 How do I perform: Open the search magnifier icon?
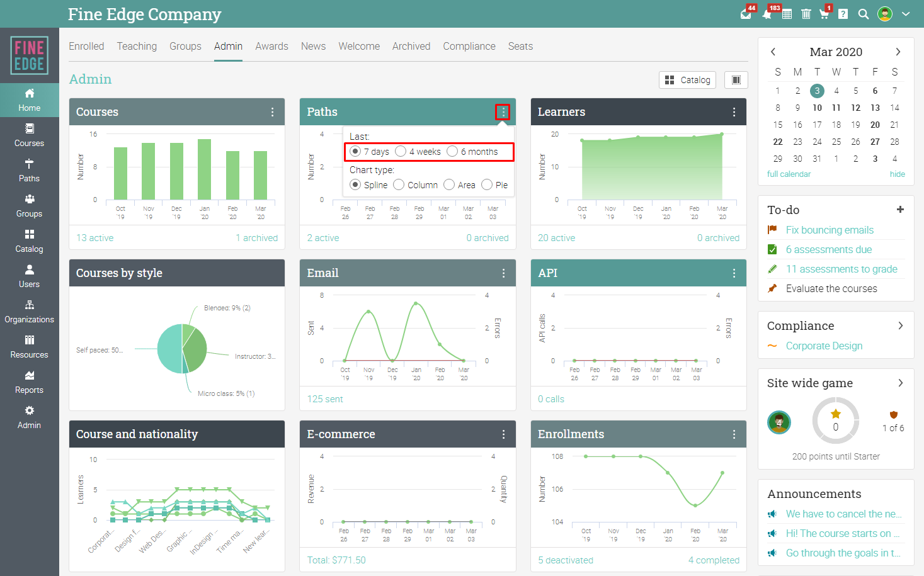[x=864, y=14]
